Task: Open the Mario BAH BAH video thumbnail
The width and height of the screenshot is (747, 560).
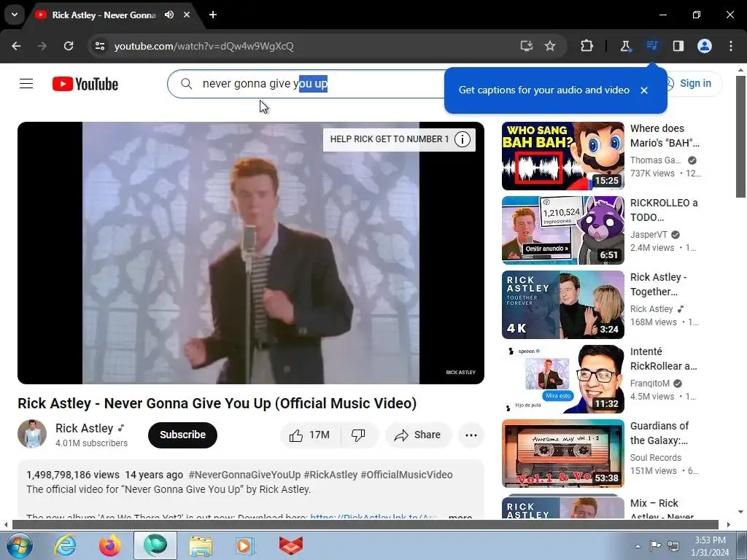Action: (x=562, y=156)
